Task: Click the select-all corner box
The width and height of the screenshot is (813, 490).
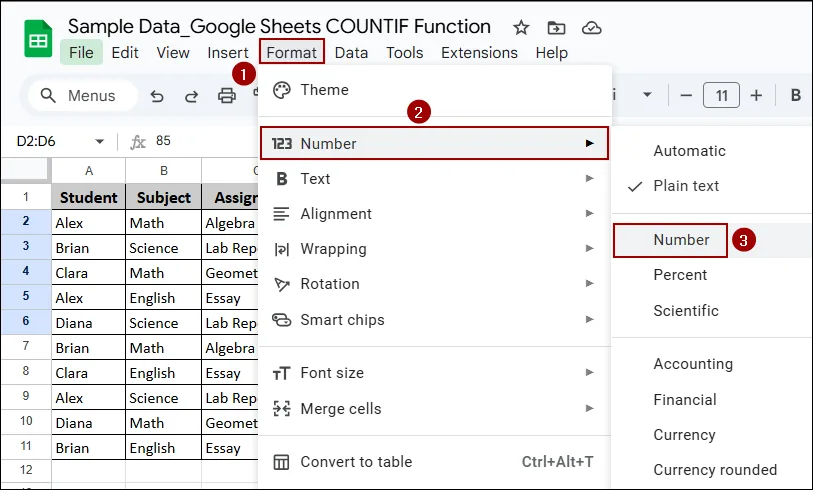Action: 25,170
